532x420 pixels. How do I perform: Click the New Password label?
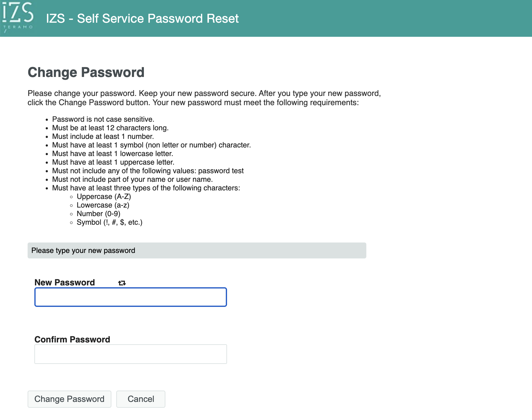click(64, 282)
